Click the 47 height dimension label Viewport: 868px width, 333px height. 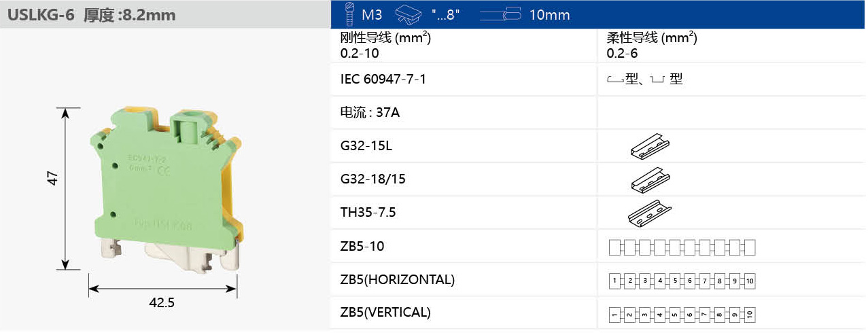pyautogui.click(x=53, y=178)
